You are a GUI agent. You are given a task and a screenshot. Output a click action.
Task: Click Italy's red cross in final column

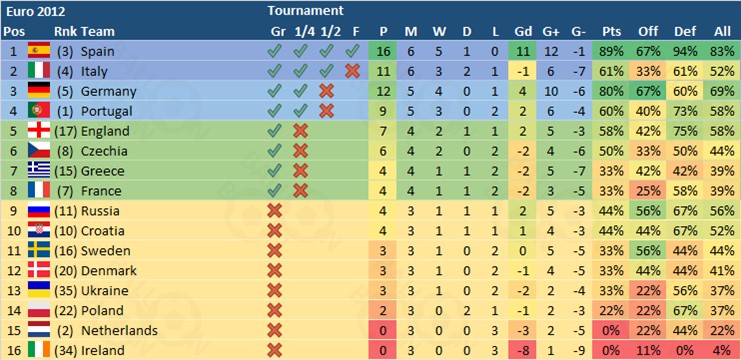tap(353, 71)
